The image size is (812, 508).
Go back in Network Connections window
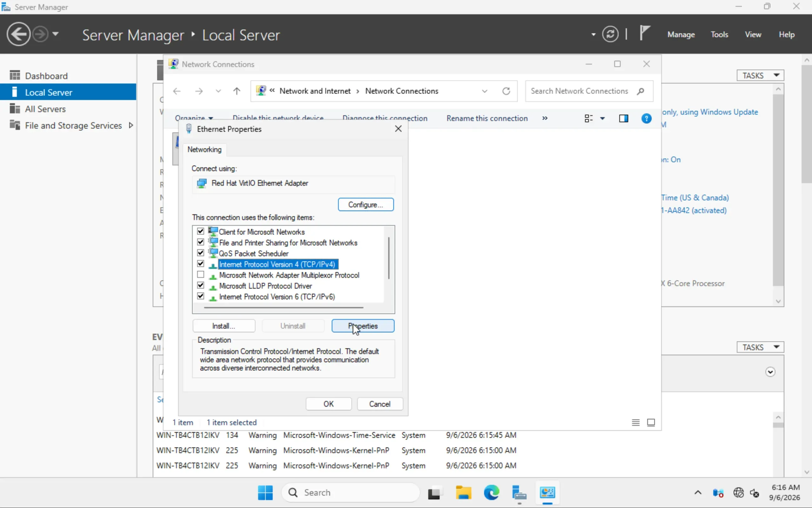click(176, 91)
